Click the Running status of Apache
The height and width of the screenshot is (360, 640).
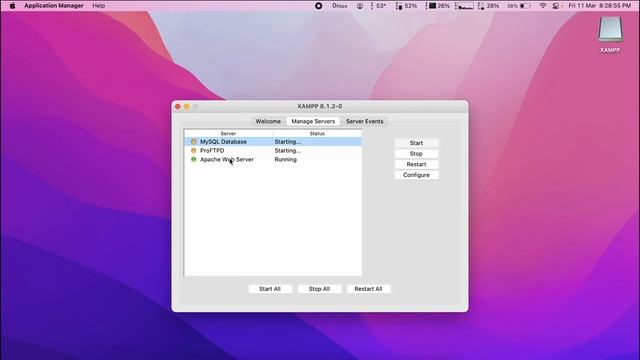pos(286,160)
